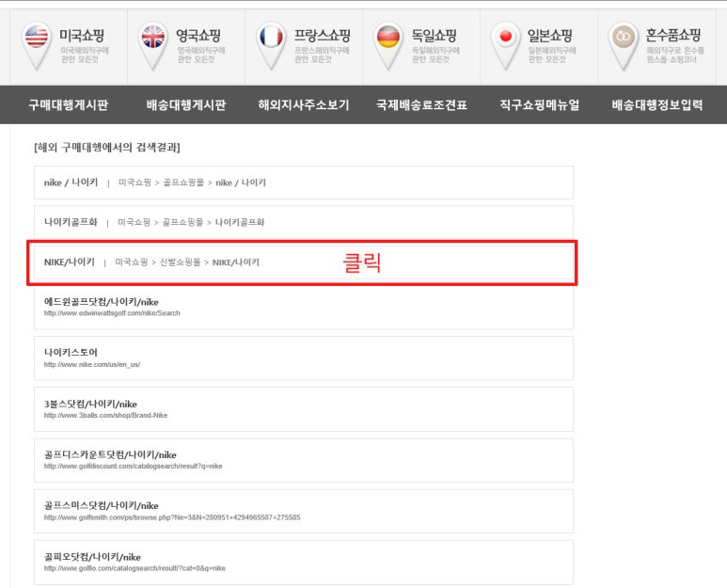Open 영국쇼핑 category label
Screen dimensions: 727x588
tap(198, 35)
